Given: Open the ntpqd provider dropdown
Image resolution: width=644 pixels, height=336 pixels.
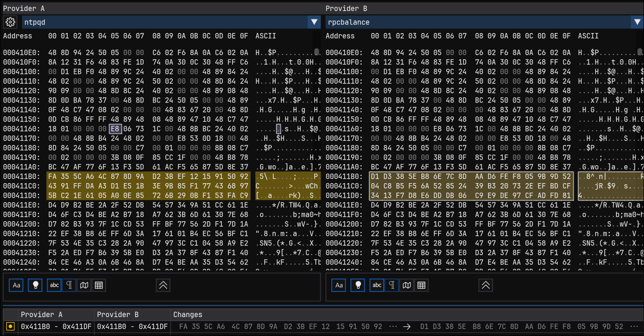Looking at the screenshot, I should coord(314,22).
